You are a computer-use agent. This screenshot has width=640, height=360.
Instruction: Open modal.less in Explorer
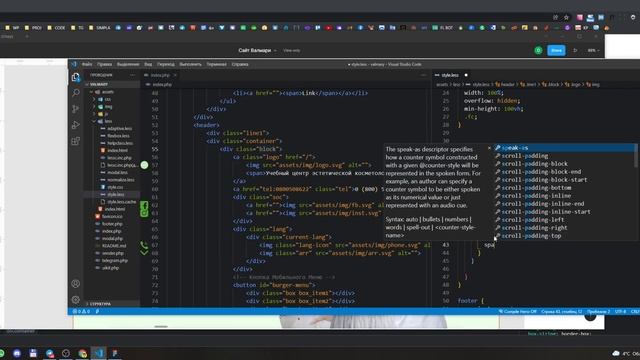pos(117,172)
